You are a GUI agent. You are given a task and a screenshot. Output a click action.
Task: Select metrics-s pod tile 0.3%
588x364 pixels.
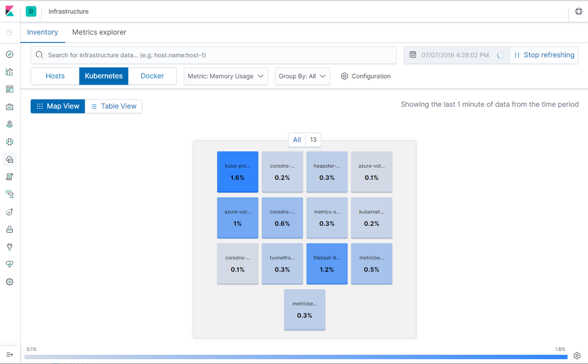[x=327, y=218]
